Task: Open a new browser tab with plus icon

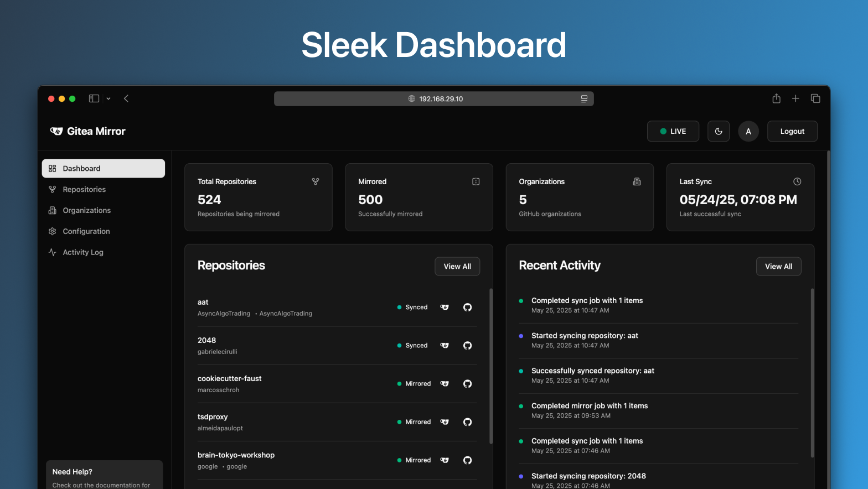Action: click(795, 98)
